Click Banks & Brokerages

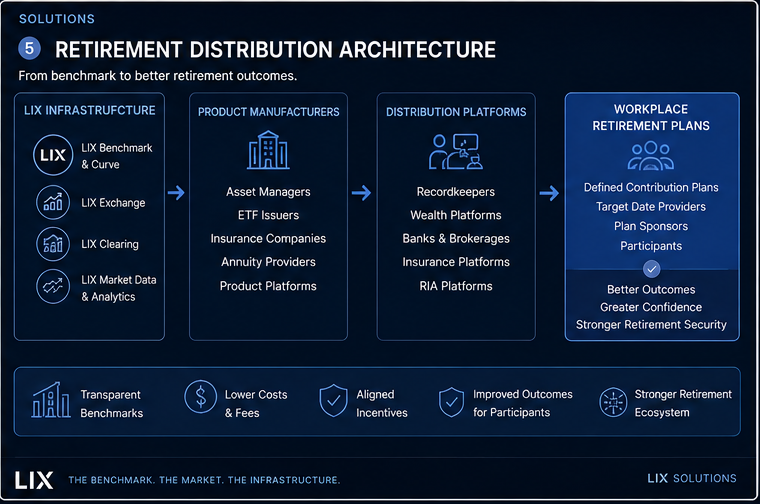click(x=456, y=238)
